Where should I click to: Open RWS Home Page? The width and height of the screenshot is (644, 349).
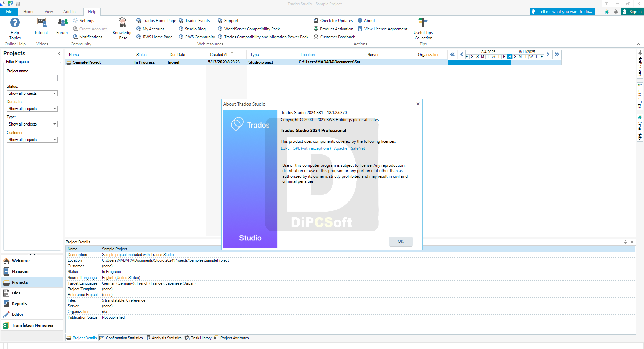click(x=154, y=37)
